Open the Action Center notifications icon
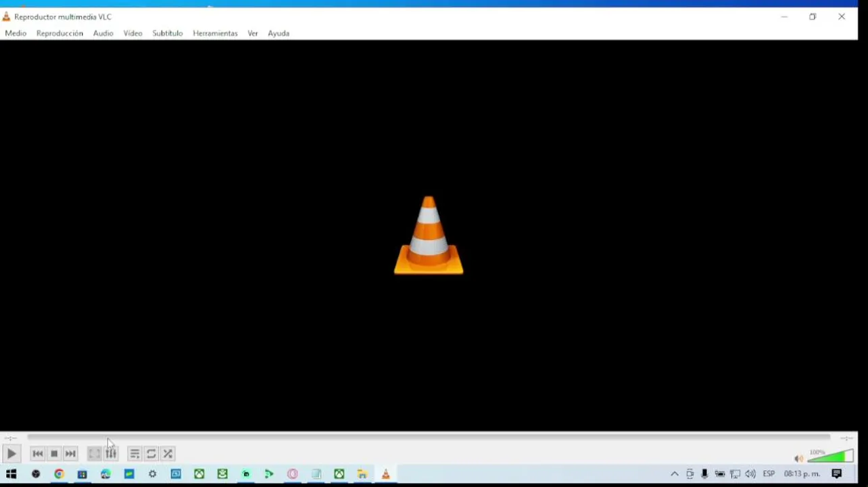Screen dimensions: 868x487 tap(837, 474)
